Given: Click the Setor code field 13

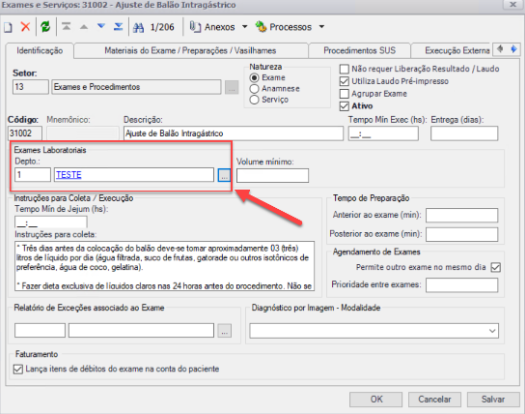Looking at the screenshot, I should click(x=30, y=87).
